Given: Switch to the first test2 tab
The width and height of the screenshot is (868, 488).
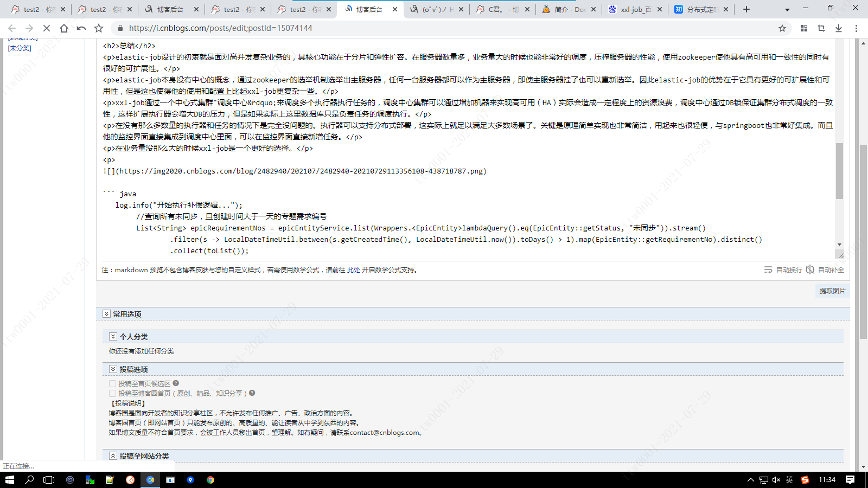Looking at the screenshot, I should [37, 9].
